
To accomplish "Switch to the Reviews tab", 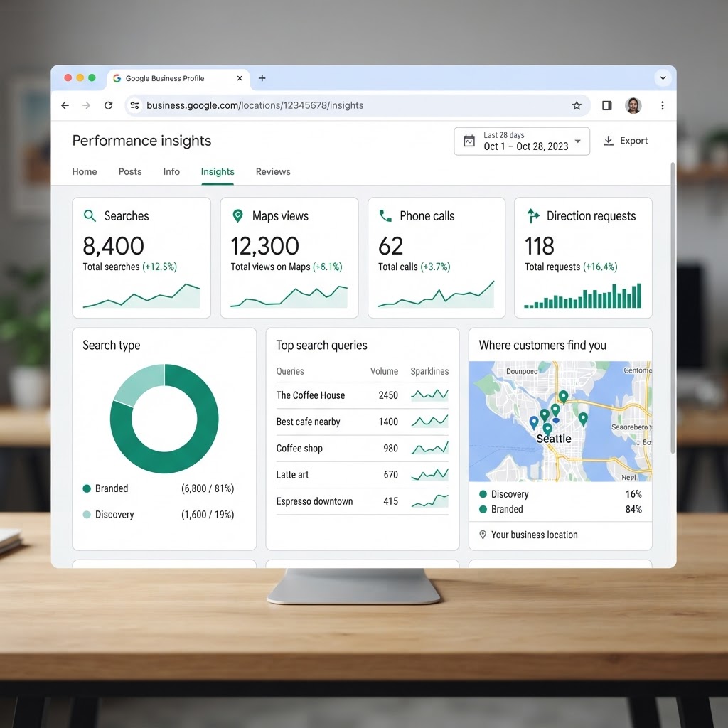I will (273, 171).
